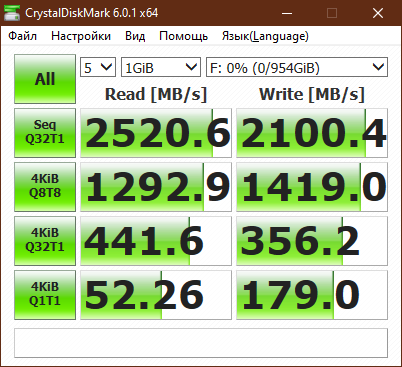Screen dimensions: 402x367
Task: Click the CrystalDiskMark app icon in title bar
Action: coord(12,13)
